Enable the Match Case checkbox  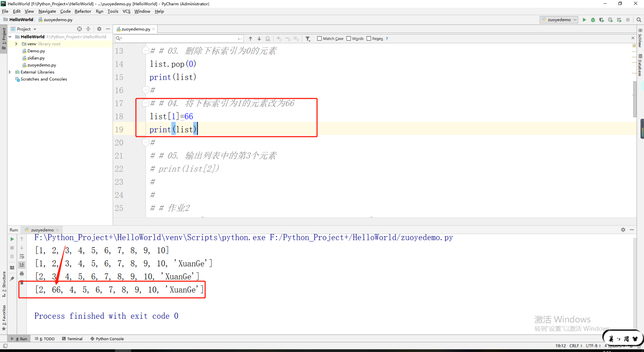click(x=319, y=38)
